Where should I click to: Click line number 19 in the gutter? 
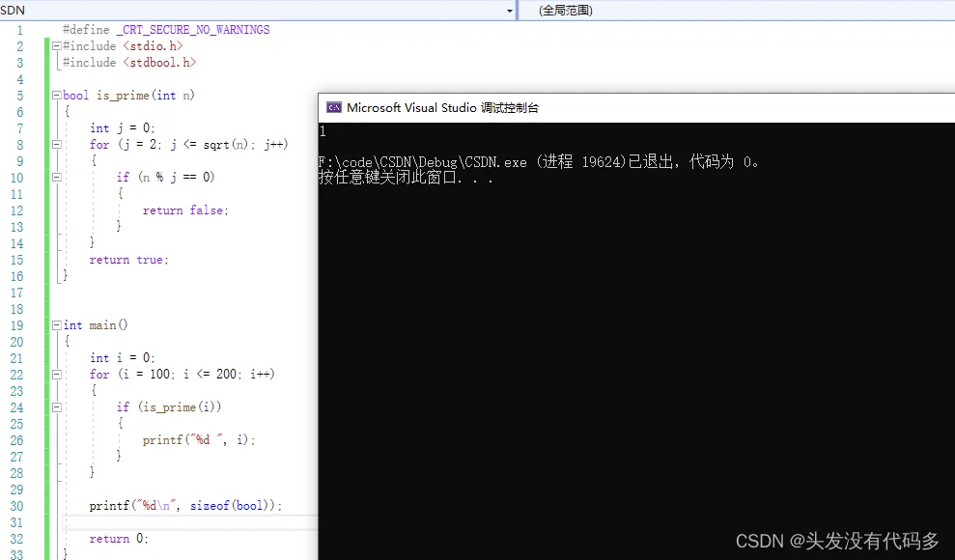click(x=16, y=325)
